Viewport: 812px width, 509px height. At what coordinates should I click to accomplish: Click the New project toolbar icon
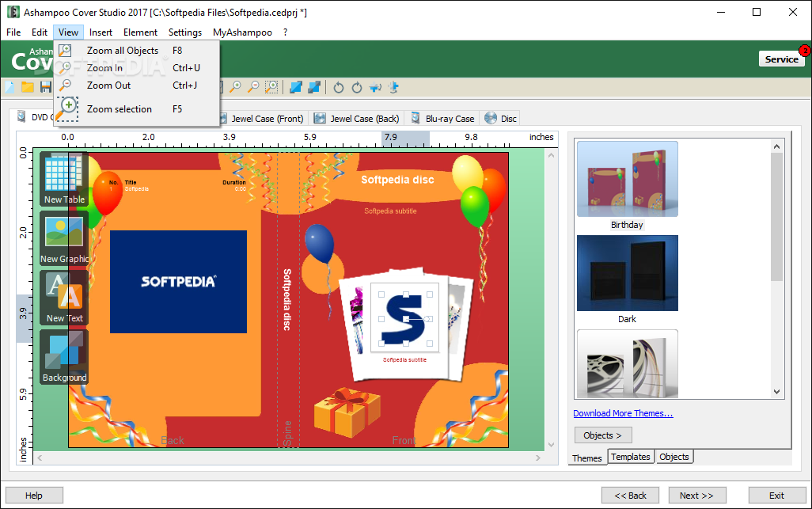pyautogui.click(x=9, y=87)
